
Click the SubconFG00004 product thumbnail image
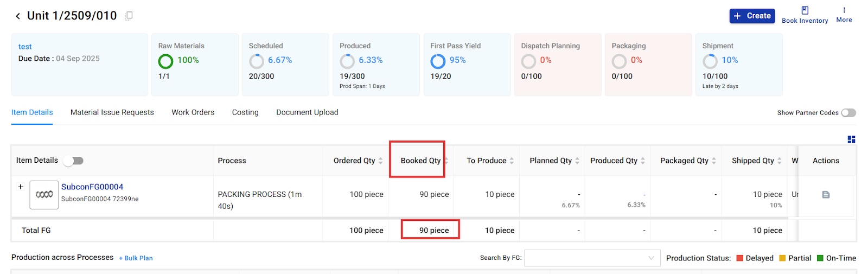tap(44, 195)
